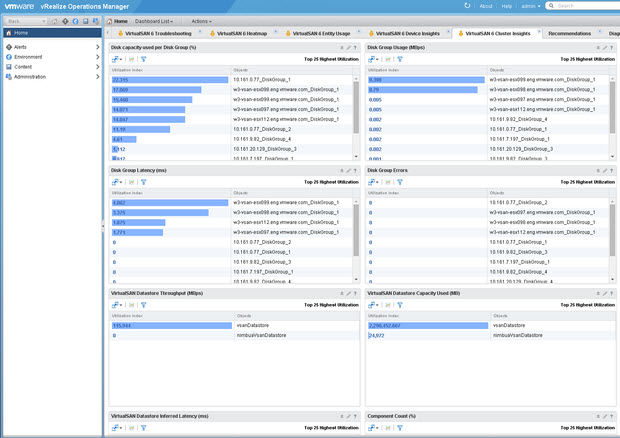The height and width of the screenshot is (438, 620).
Task: Click filter icon in VirtualSAN Datastore Inferred Latency widget
Action: click(x=144, y=428)
